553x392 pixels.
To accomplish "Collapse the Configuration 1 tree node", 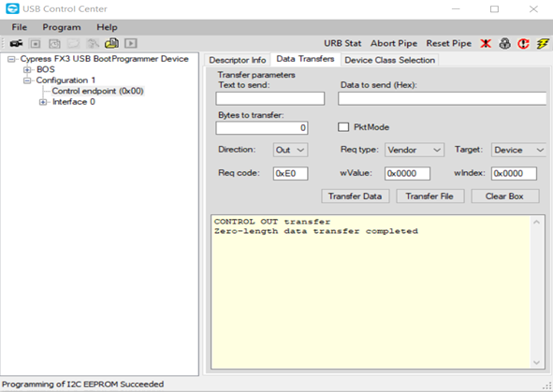I will tap(27, 80).
